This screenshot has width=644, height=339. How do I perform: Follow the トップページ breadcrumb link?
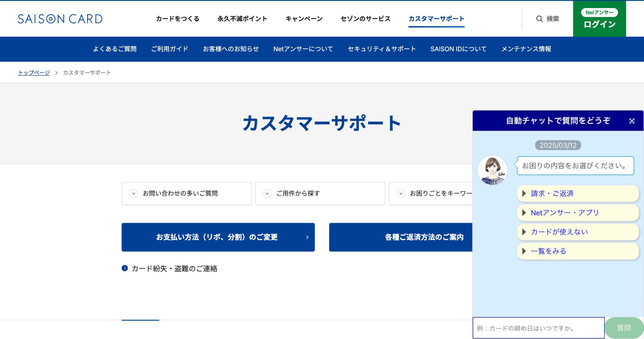click(34, 73)
